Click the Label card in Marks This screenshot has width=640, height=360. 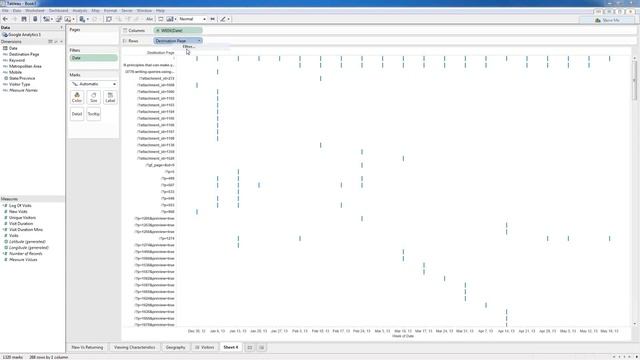point(110,97)
